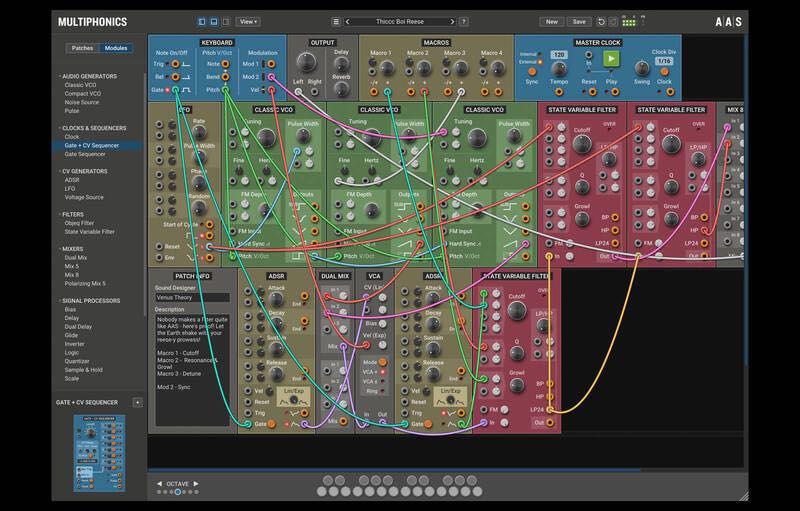Click the New button
Image resolution: width=800 pixels, height=511 pixels.
551,21
